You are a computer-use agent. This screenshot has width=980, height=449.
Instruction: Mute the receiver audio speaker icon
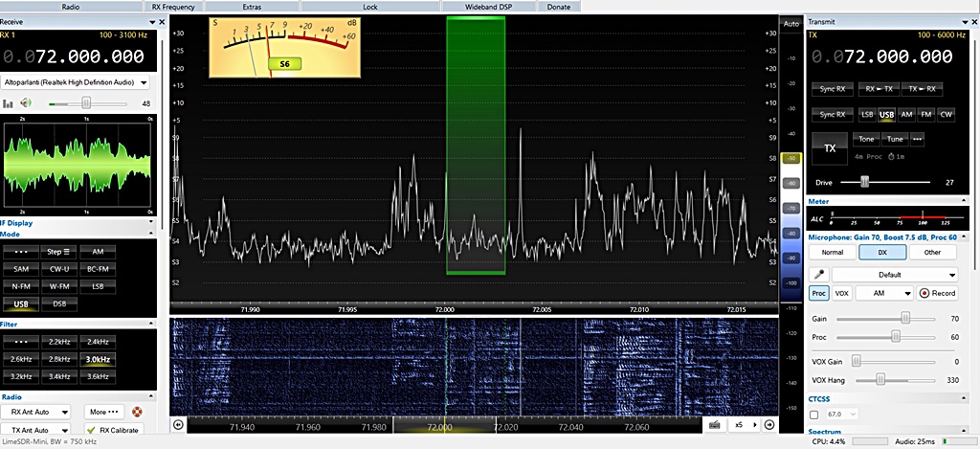(x=27, y=103)
